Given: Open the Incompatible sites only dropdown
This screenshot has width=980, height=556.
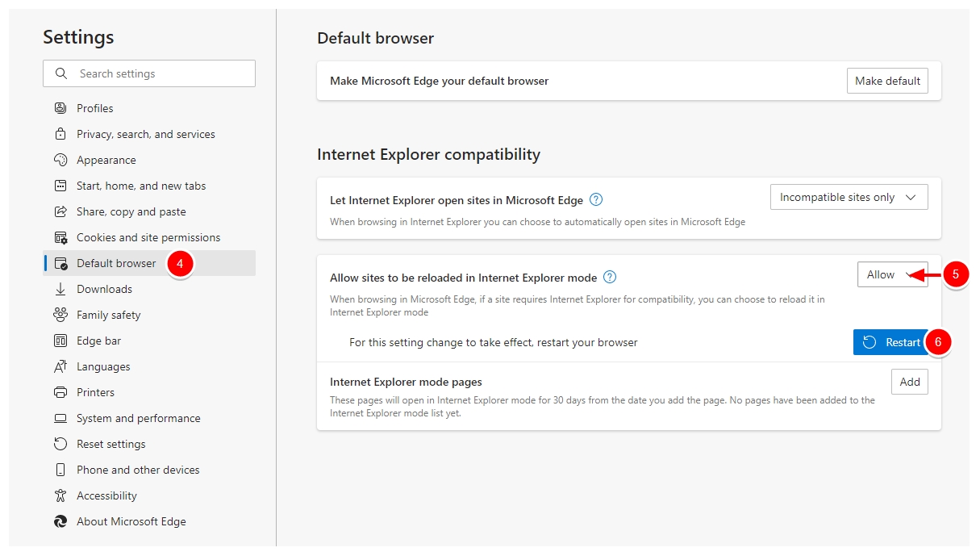Looking at the screenshot, I should click(849, 197).
